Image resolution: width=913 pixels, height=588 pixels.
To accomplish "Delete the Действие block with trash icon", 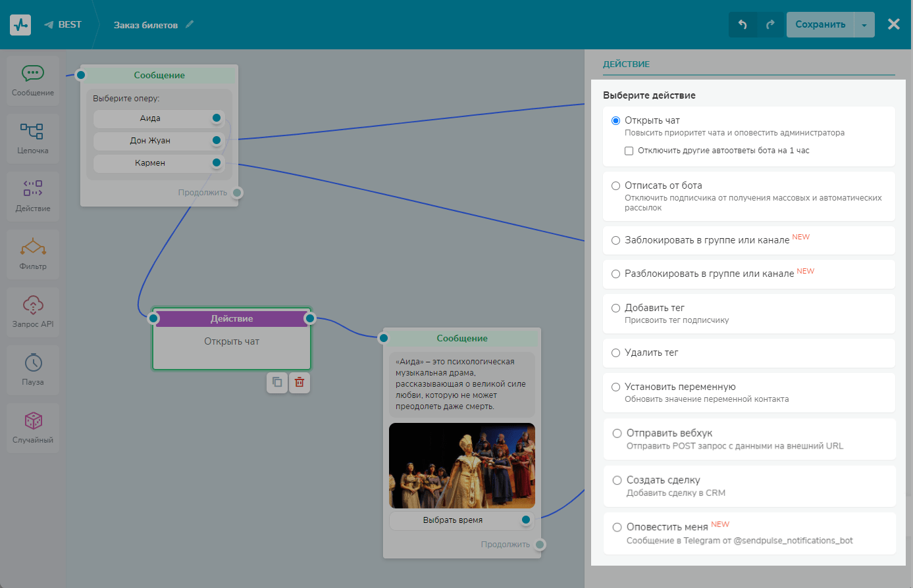I will pos(300,382).
